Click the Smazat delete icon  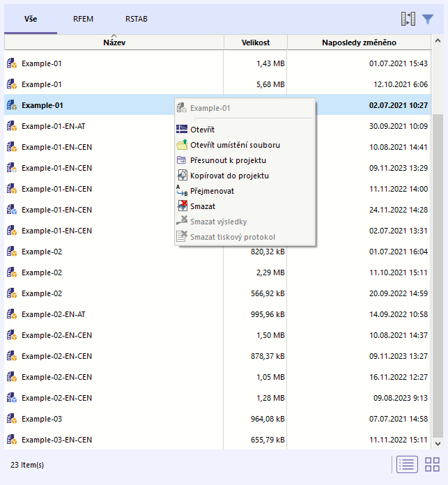click(x=182, y=206)
